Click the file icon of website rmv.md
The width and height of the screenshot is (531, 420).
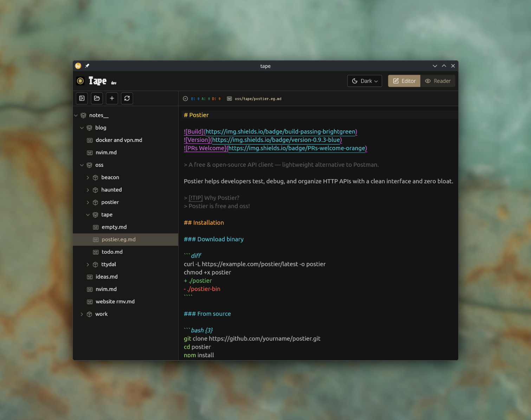click(x=90, y=302)
